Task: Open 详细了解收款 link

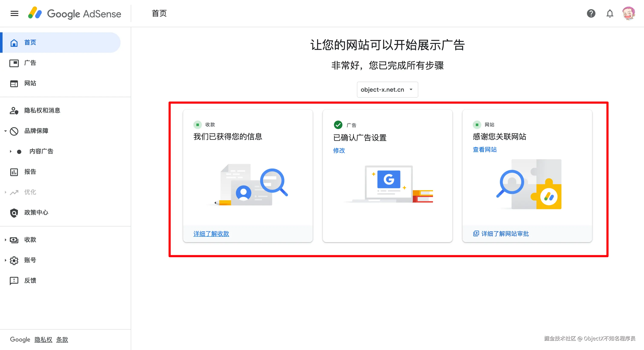Action: click(x=211, y=234)
